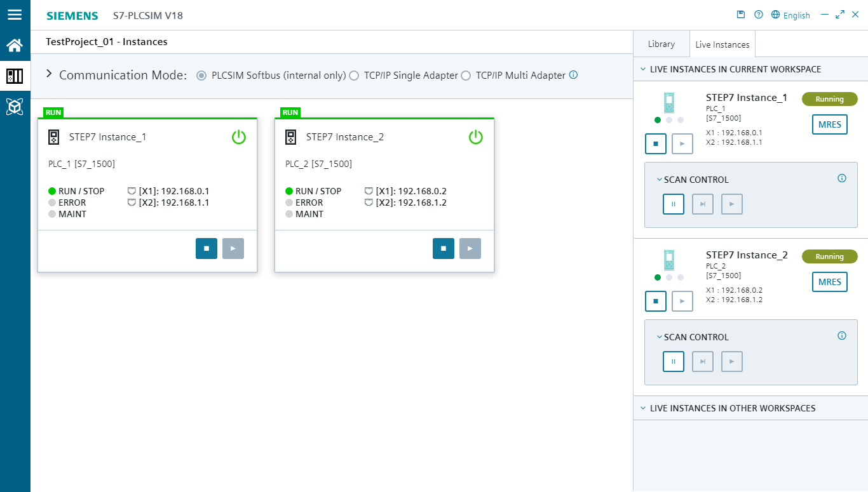Collapse Scan Control for STEP7 Instance_2

tap(660, 337)
